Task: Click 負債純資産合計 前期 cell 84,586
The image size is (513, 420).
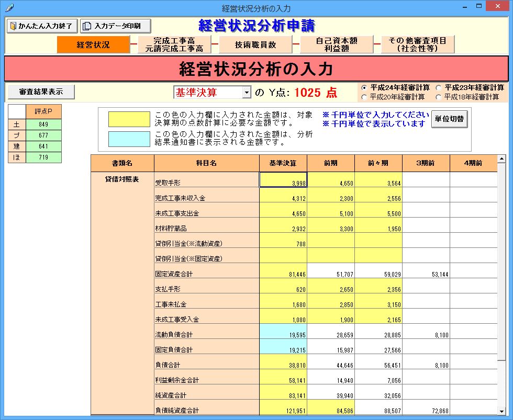Action: tap(331, 407)
